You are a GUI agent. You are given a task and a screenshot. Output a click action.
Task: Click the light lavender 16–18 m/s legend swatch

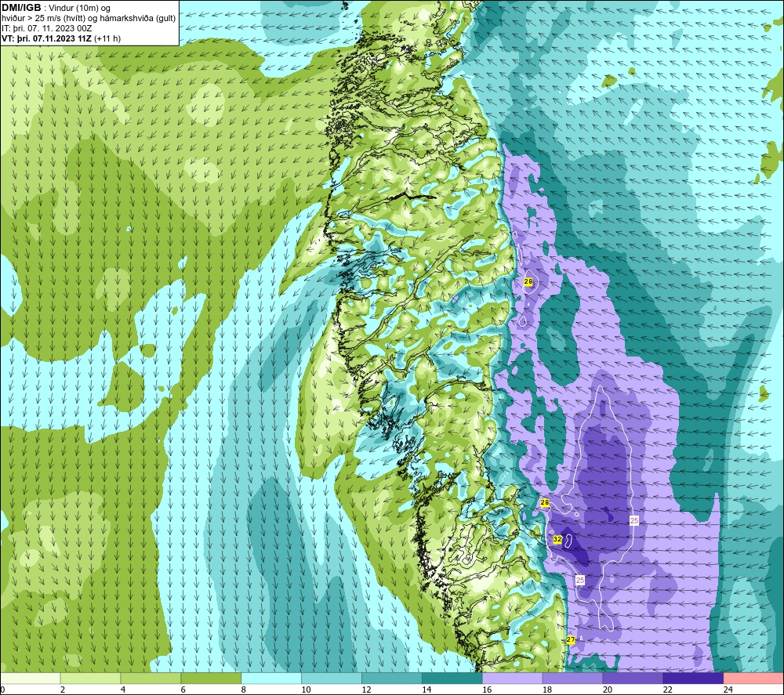[512, 678]
